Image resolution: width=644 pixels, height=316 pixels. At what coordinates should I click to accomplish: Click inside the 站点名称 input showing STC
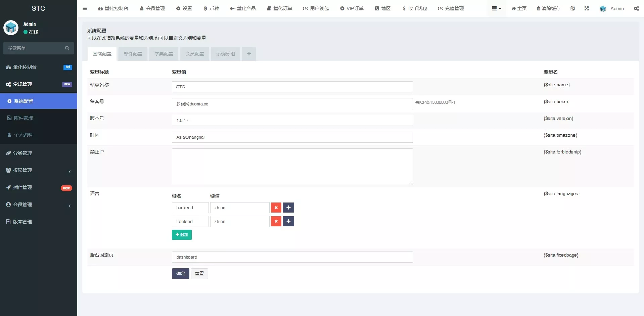(x=292, y=87)
